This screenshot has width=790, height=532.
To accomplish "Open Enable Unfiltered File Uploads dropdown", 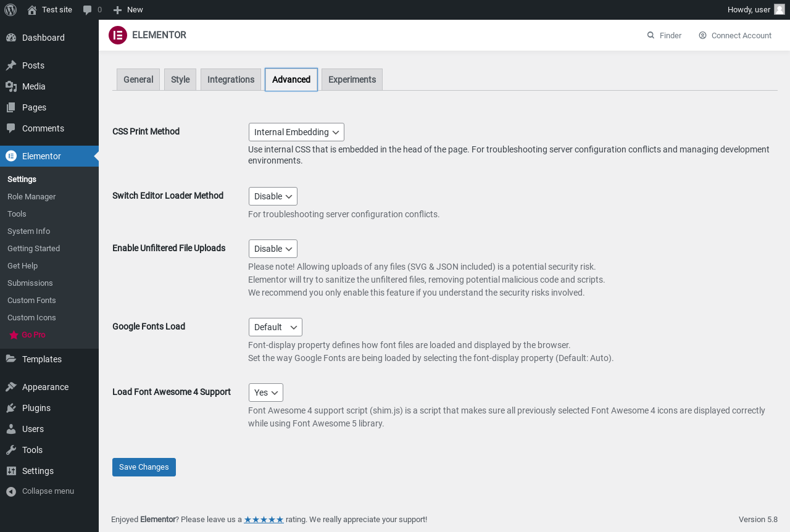I will tap(273, 249).
